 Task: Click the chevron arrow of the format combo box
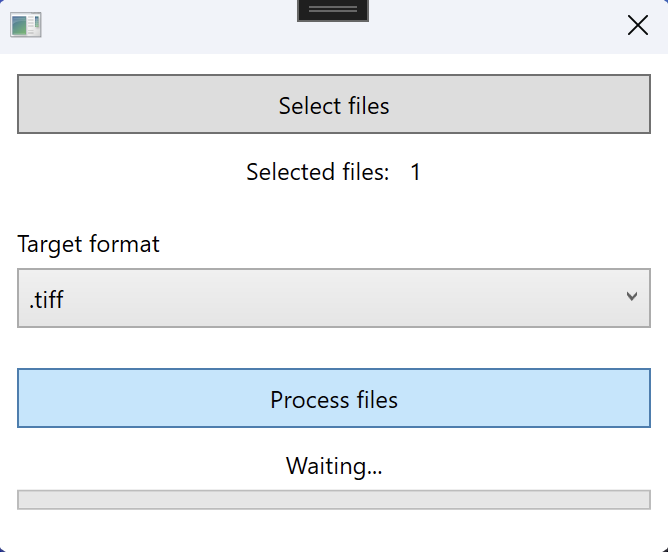coord(632,296)
